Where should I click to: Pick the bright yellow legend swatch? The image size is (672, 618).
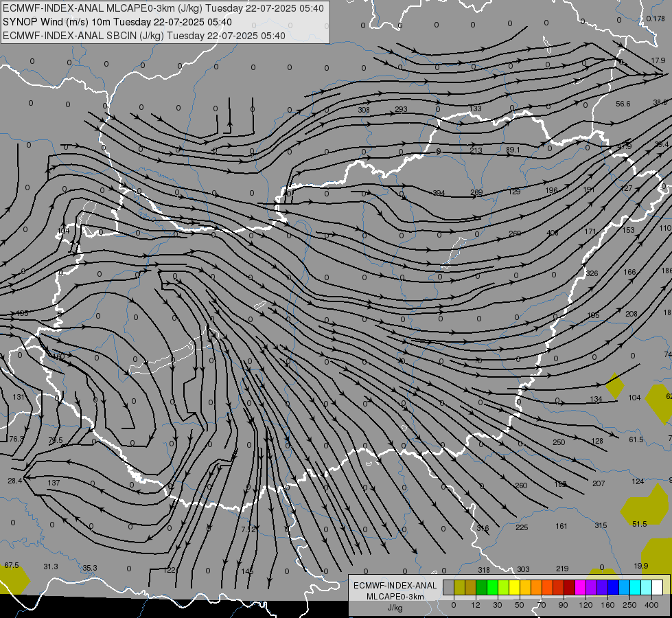coord(514,587)
